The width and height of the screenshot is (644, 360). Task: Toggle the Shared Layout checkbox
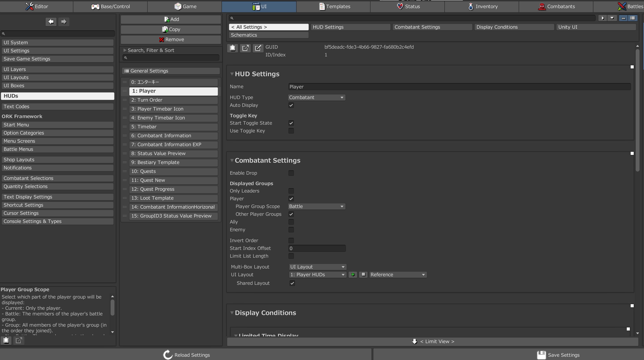pos(292,283)
